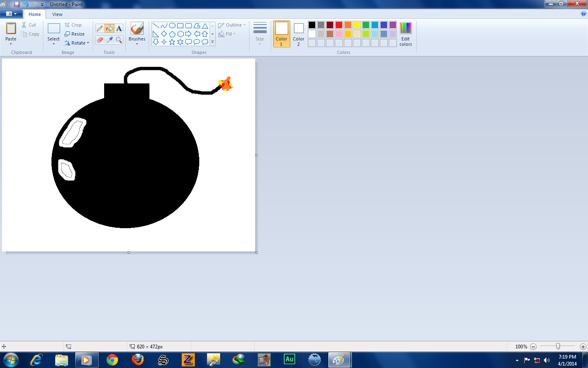
Task: Click the Crop command
Action: [x=73, y=25]
